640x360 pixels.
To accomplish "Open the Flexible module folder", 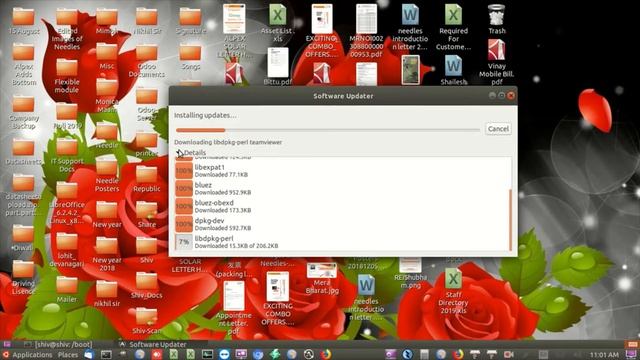I will pyautogui.click(x=67, y=76).
